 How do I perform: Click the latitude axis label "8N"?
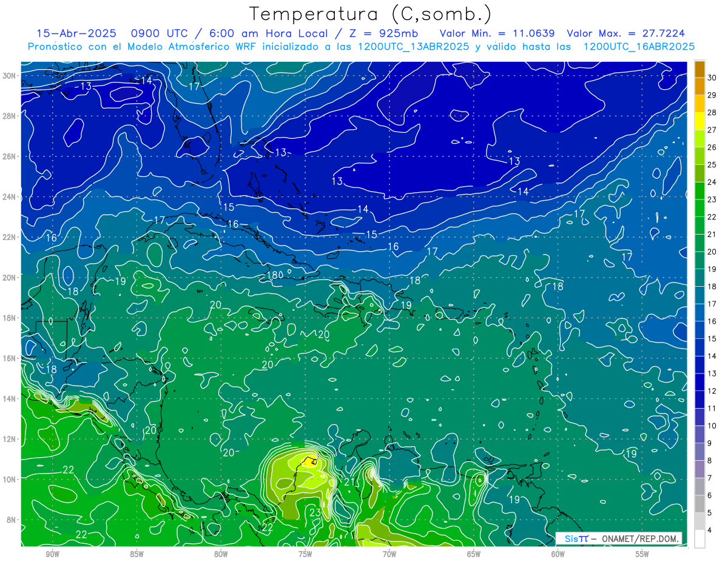tap(12, 520)
